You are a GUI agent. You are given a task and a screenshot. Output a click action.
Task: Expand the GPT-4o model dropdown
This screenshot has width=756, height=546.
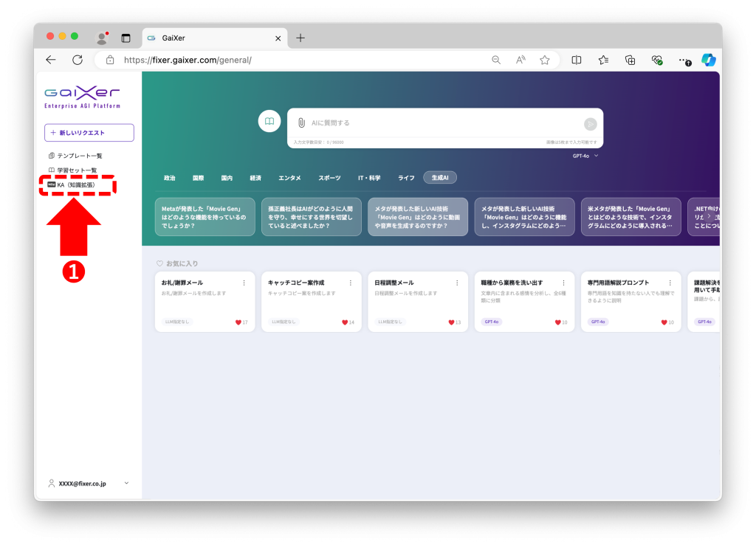pyautogui.click(x=585, y=156)
